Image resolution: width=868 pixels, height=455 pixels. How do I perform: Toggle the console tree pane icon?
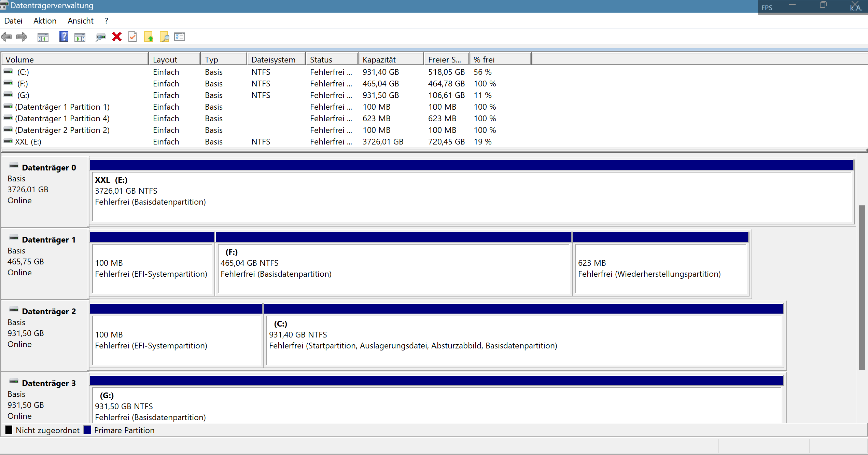[x=43, y=37]
